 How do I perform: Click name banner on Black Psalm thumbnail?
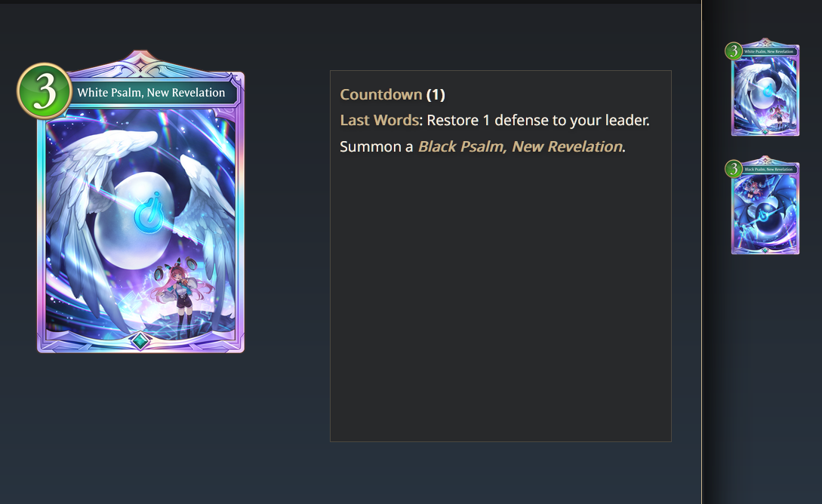[x=768, y=169]
